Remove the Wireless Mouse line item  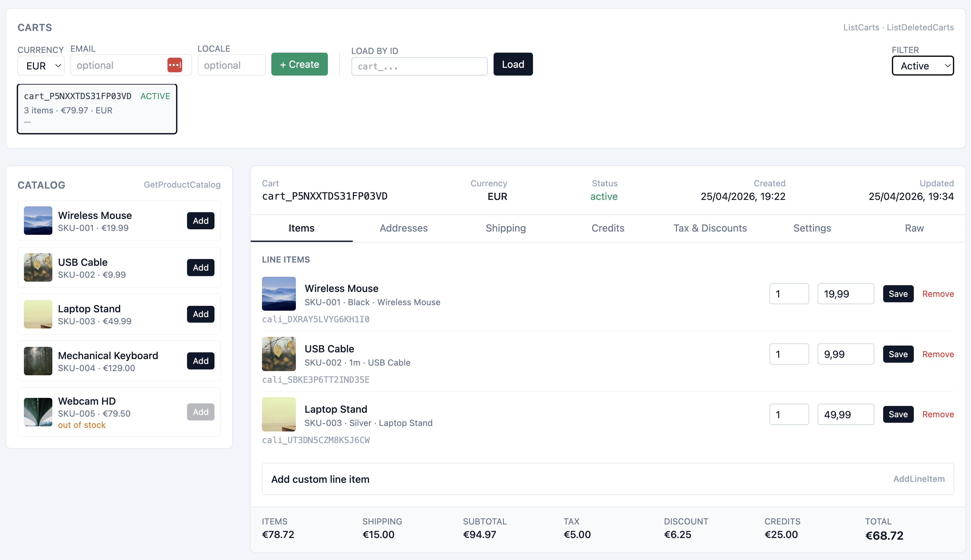coord(937,294)
